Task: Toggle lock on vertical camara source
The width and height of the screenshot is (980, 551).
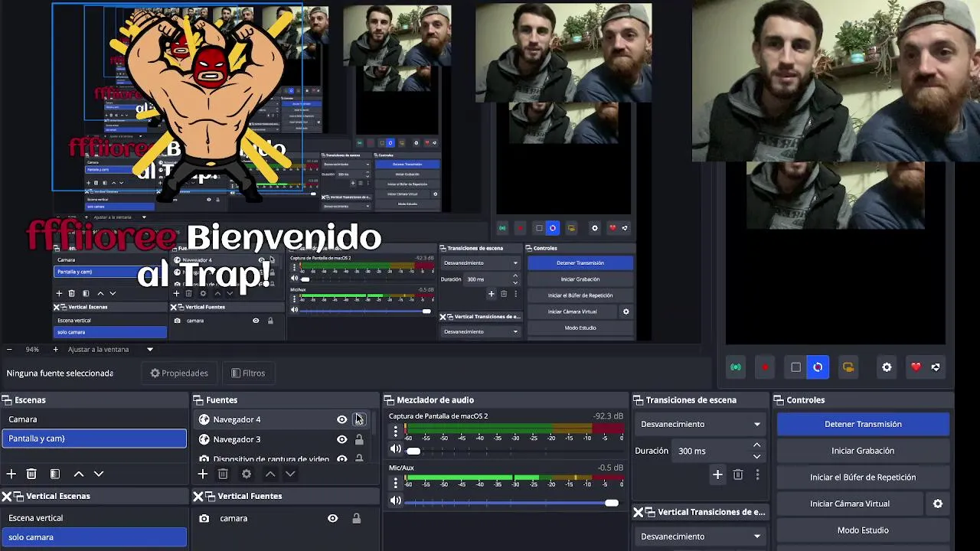Action: (356, 518)
